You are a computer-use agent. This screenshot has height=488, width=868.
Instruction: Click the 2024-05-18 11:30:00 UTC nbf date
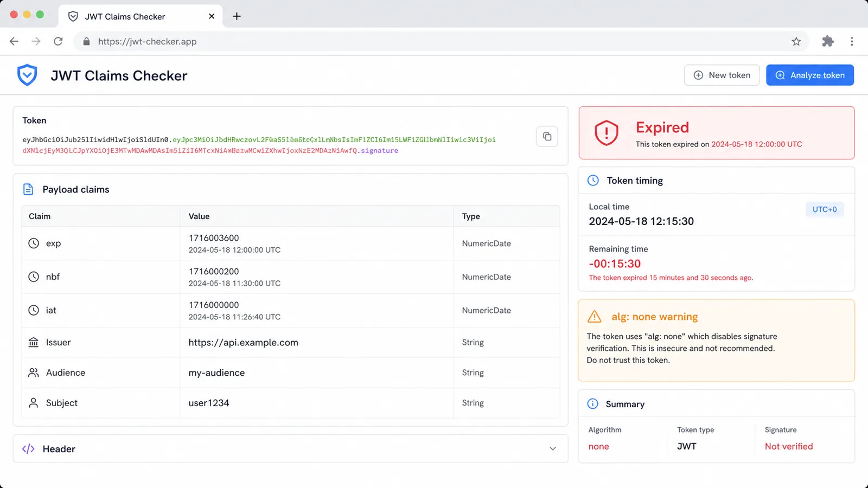[234, 284]
